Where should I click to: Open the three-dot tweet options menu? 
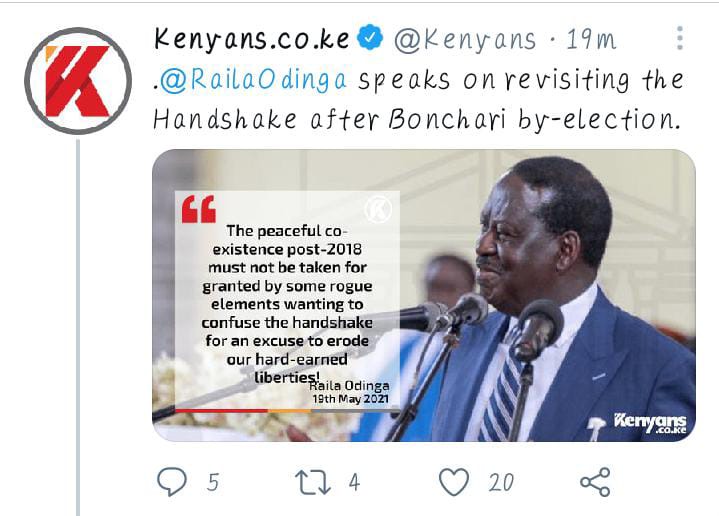680,38
